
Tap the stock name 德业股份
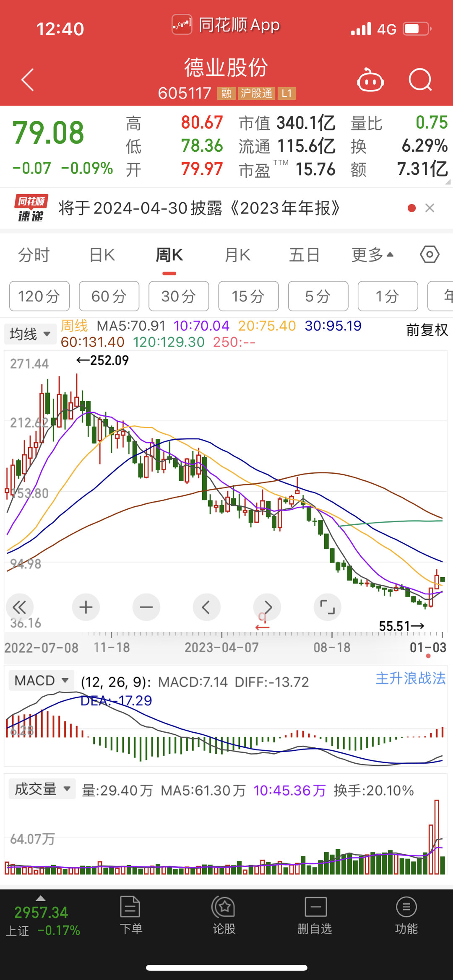[x=226, y=67]
